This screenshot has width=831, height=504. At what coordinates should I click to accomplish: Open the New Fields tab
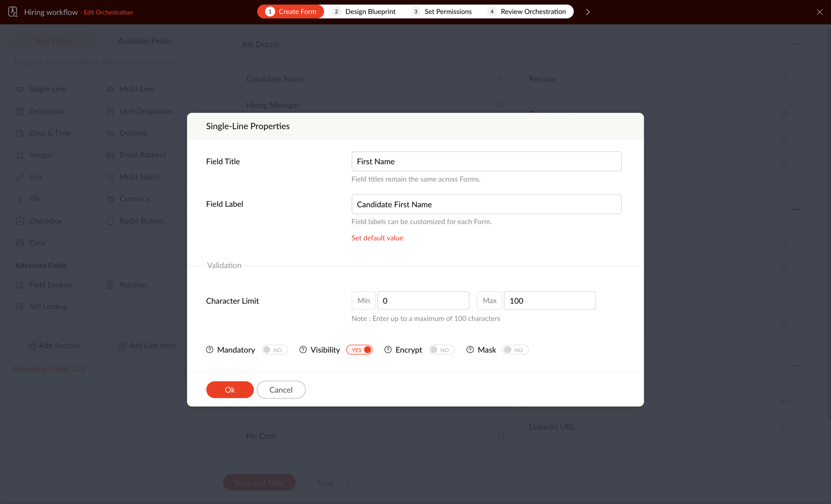[53, 41]
